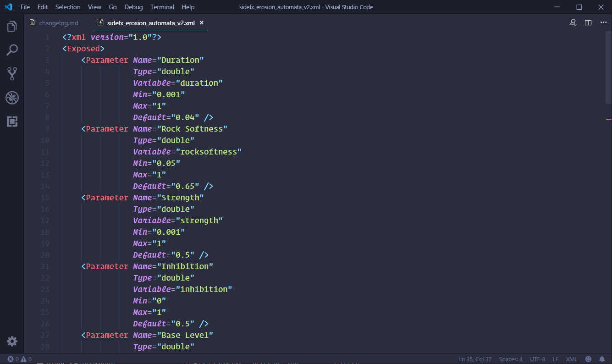The height and width of the screenshot is (364, 612).
Task: Open the Extensions view
Action: pos(12,121)
